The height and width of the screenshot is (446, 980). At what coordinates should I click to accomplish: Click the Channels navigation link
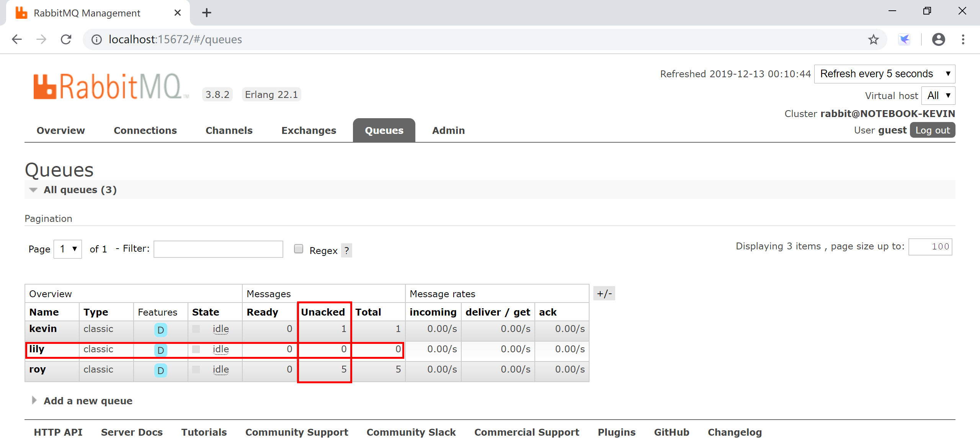click(x=229, y=130)
